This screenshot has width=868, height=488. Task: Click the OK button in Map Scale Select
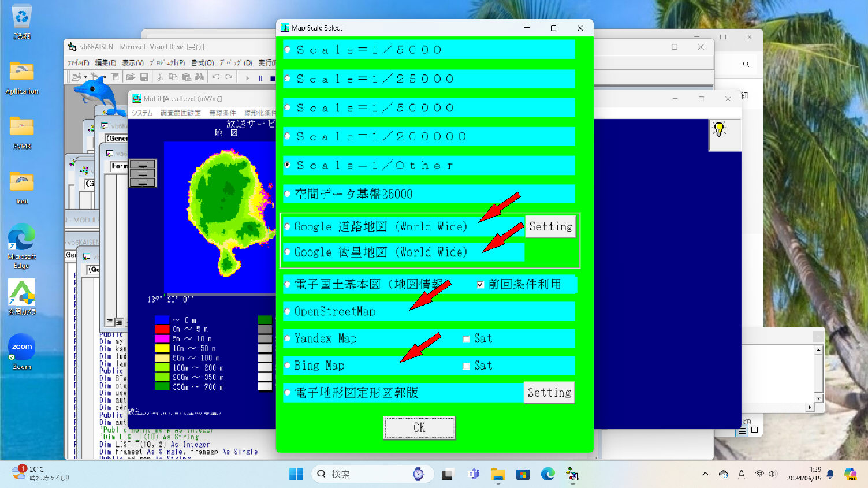click(419, 427)
